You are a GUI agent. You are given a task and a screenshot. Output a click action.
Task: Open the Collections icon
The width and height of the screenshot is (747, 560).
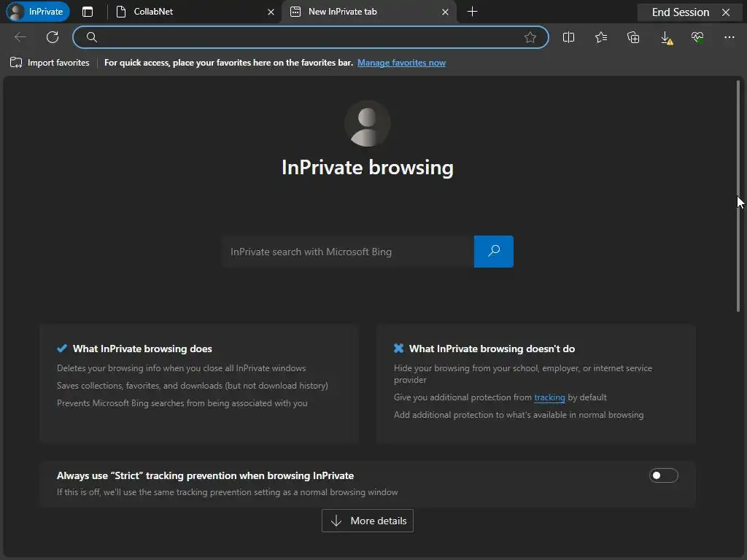633,37
